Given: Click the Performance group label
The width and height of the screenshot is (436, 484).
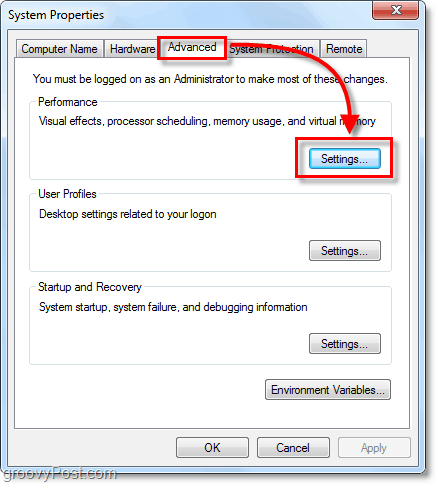Looking at the screenshot, I should pos(68,102).
